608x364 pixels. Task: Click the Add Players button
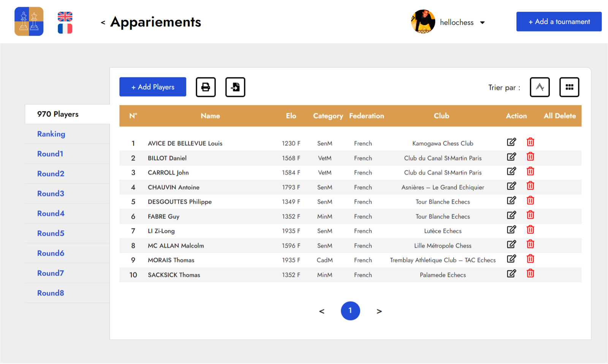click(x=153, y=87)
